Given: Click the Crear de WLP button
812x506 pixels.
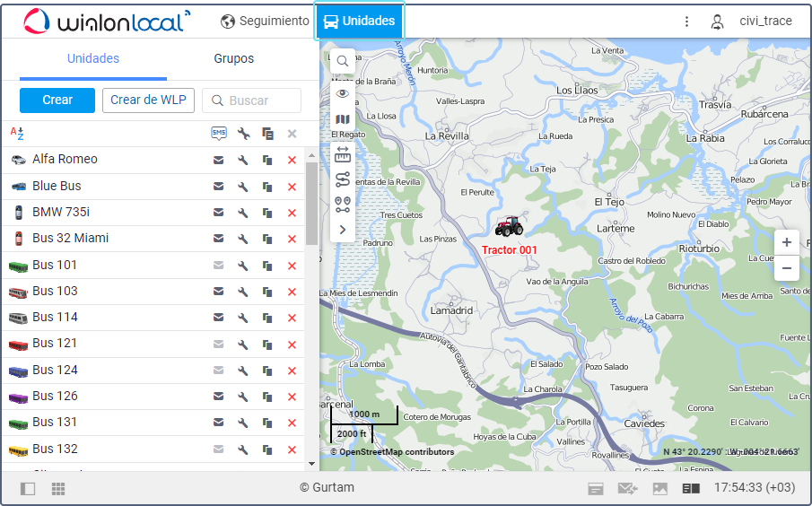Looking at the screenshot, I should pos(148,100).
